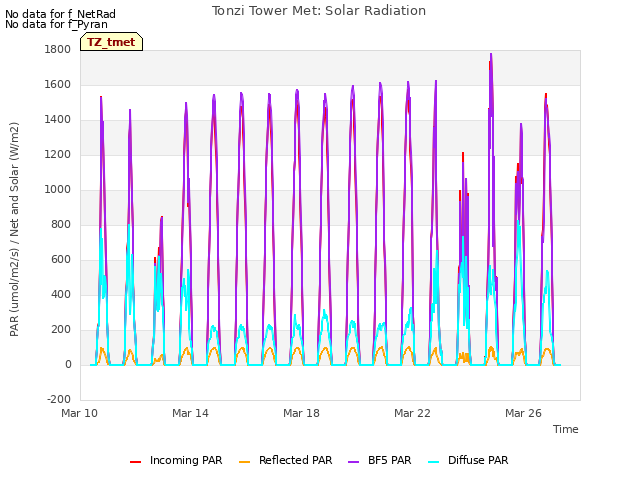This screenshot has width=640, height=480.
Task: Toggle BF5 PAR legend entry
Action: 380,460
